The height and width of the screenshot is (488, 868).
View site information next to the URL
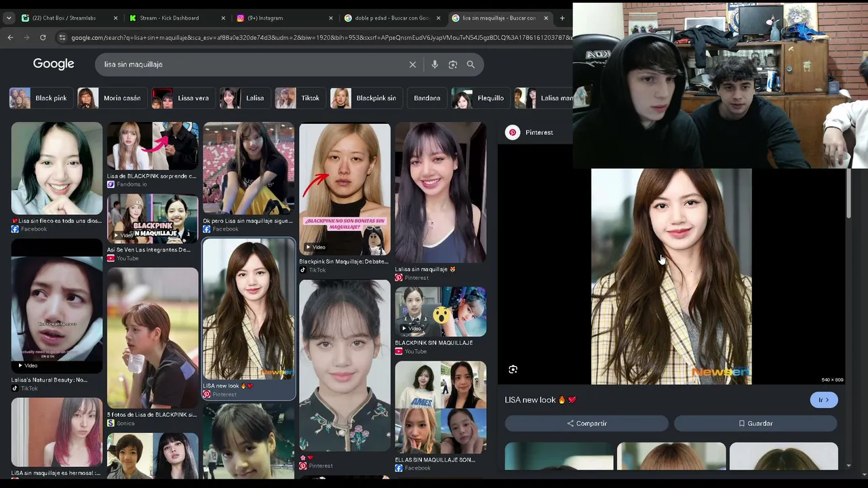point(62,38)
